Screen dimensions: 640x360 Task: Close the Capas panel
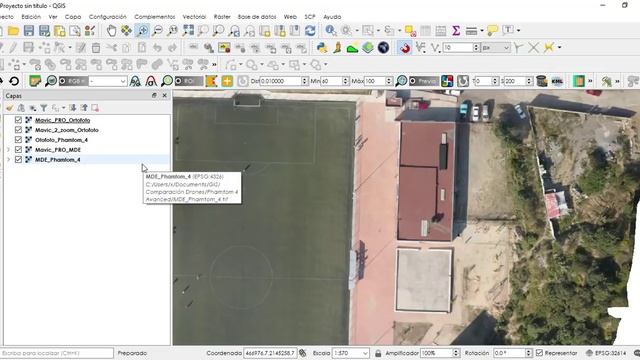164,96
